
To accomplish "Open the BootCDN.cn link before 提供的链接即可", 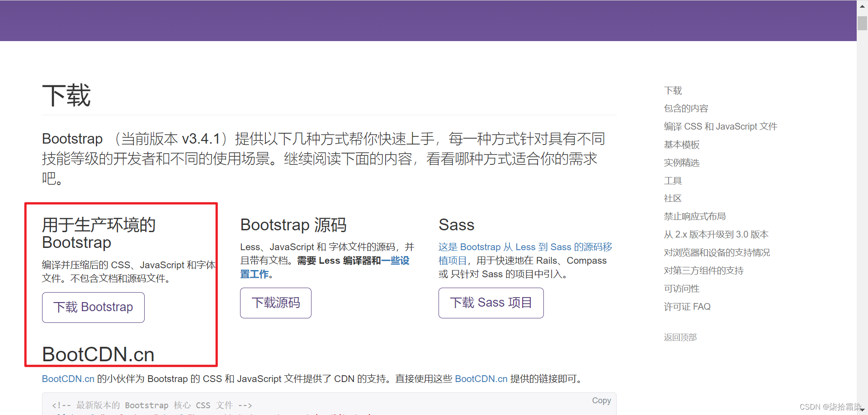I will [481, 379].
